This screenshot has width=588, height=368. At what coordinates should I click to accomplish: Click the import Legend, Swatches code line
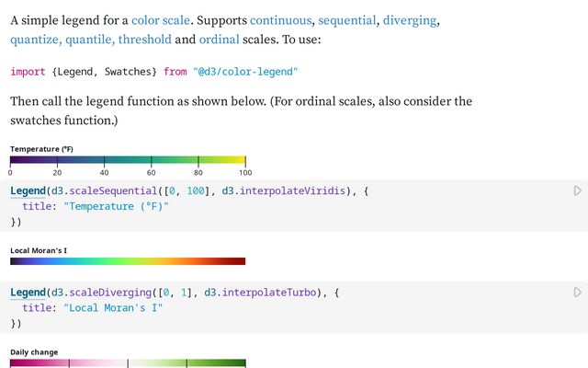click(x=154, y=71)
